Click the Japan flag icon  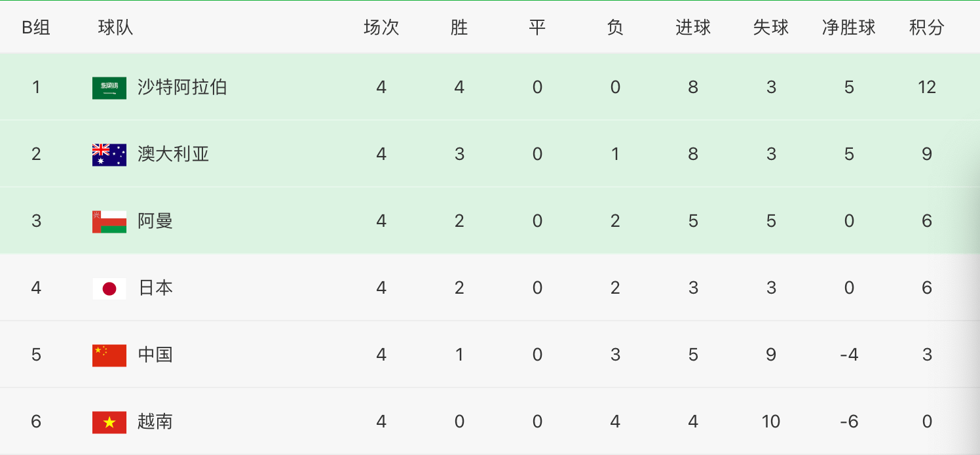pos(109,288)
